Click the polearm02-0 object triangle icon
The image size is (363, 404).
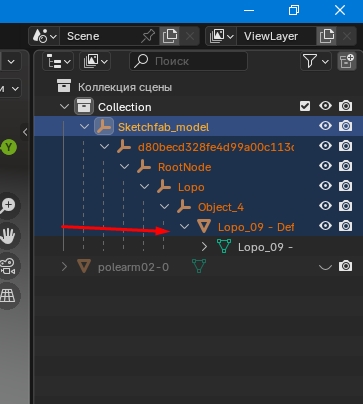[x=84, y=266]
